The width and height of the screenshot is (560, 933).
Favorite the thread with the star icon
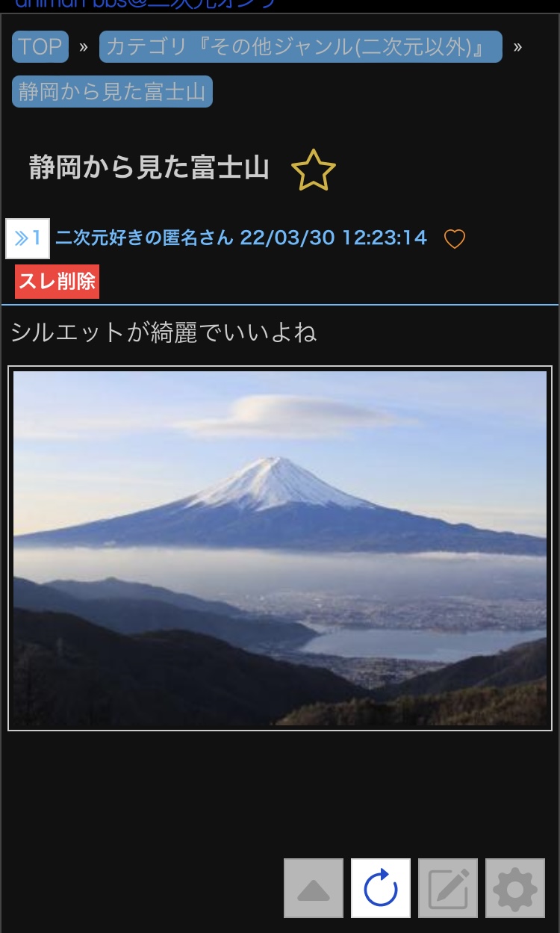pos(313,170)
